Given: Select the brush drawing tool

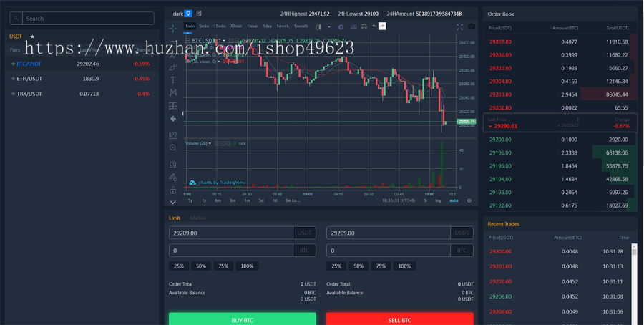Looking at the screenshot, I should (173, 67).
